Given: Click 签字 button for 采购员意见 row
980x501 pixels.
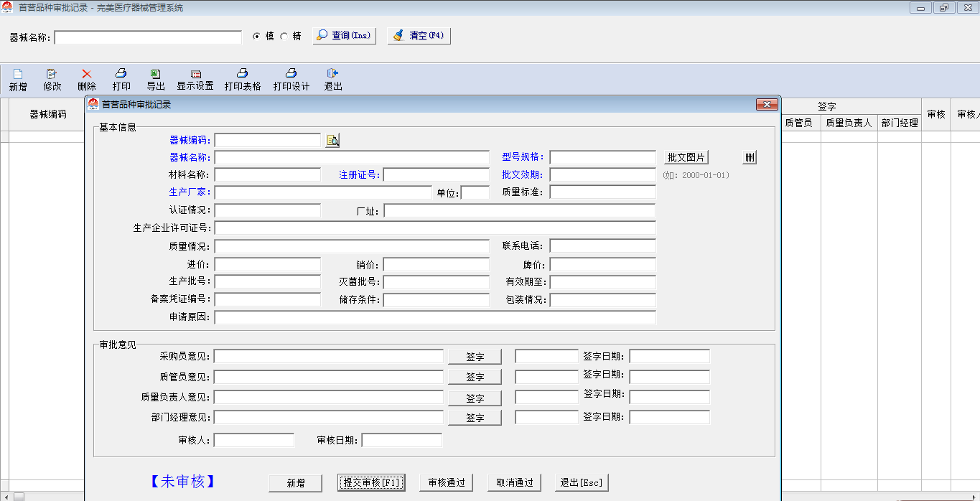Looking at the screenshot, I should pos(475,357).
